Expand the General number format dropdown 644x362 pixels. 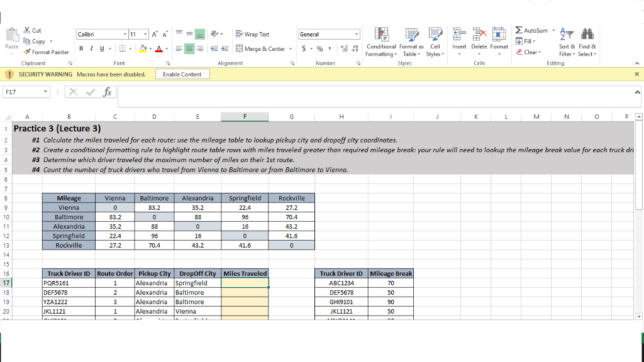pyautogui.click(x=357, y=35)
